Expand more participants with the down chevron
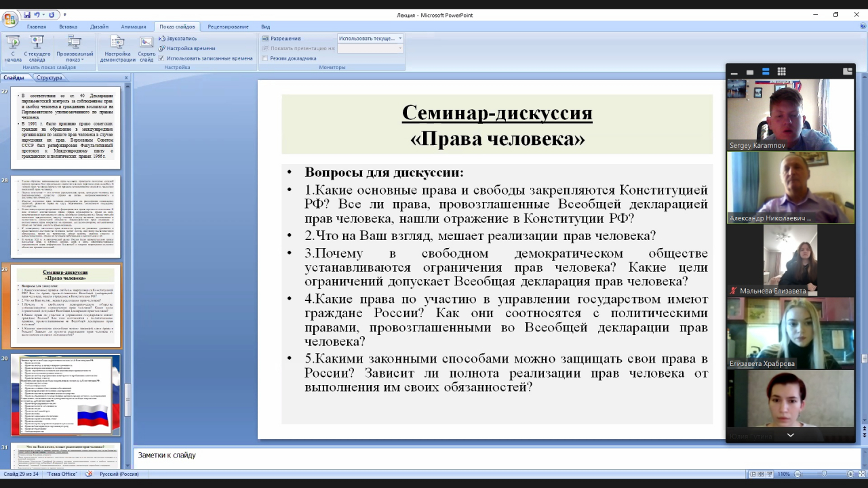This screenshot has height=488, width=868. point(791,435)
